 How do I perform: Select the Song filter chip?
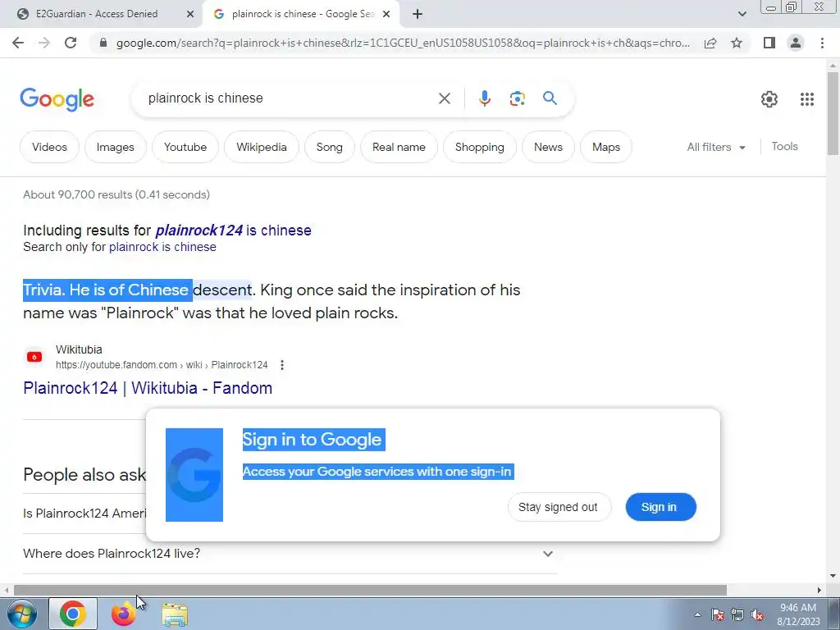coord(330,147)
